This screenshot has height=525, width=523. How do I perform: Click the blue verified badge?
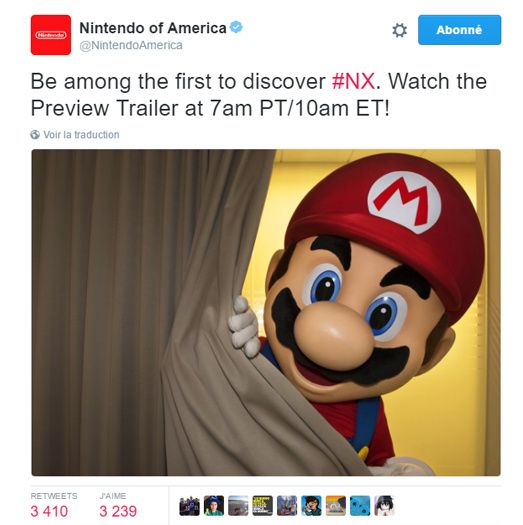click(236, 27)
